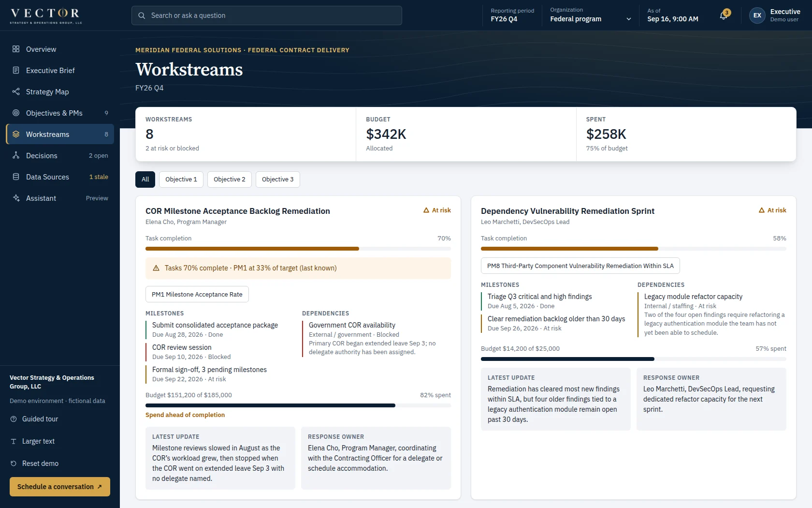Click the Data Sources database icon
812x508 pixels.
(16, 177)
